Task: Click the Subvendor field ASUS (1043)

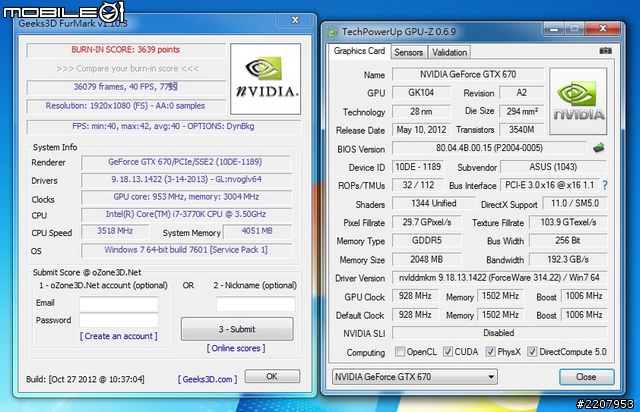Action: click(553, 167)
